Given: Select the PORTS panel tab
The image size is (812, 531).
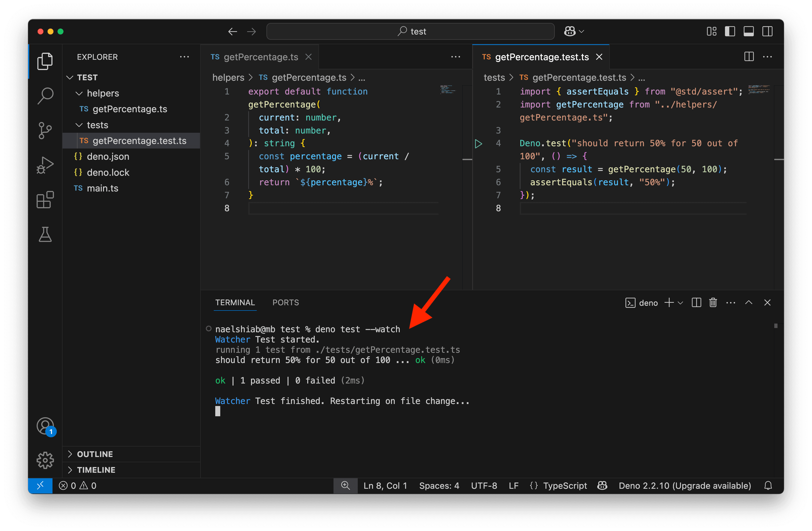Looking at the screenshot, I should 285,302.
